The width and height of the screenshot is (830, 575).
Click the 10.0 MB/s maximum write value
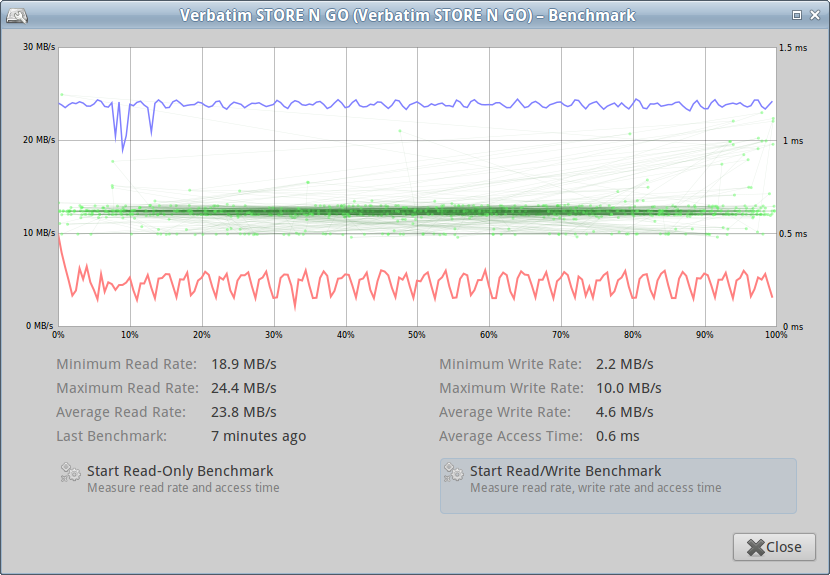(629, 388)
